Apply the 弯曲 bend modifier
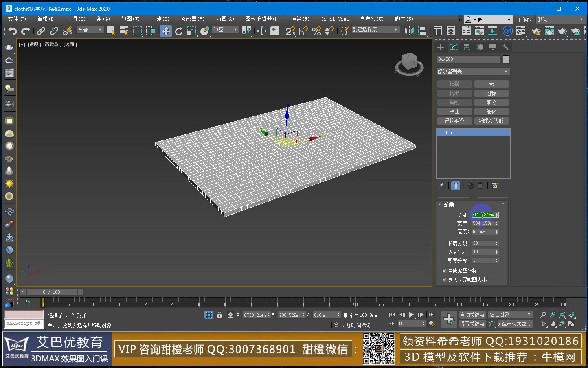This screenshot has height=368, width=588. 454,111
